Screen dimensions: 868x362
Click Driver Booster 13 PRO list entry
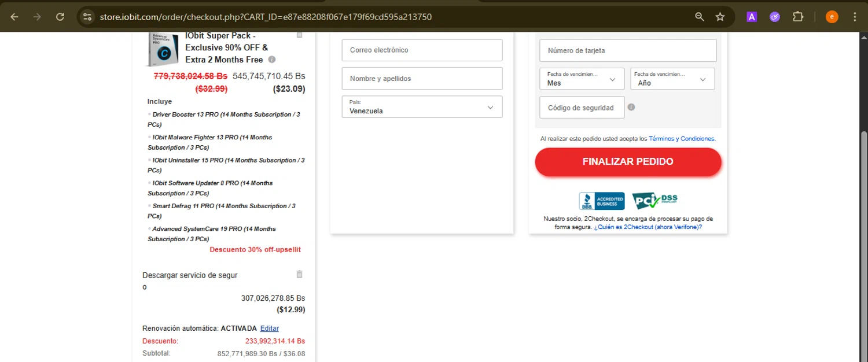[x=223, y=120]
